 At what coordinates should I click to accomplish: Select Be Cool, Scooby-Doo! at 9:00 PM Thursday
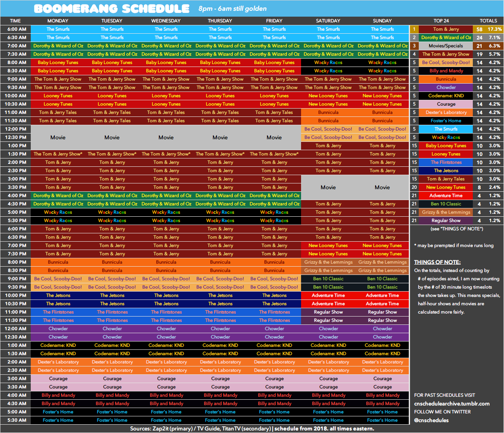coord(220,279)
